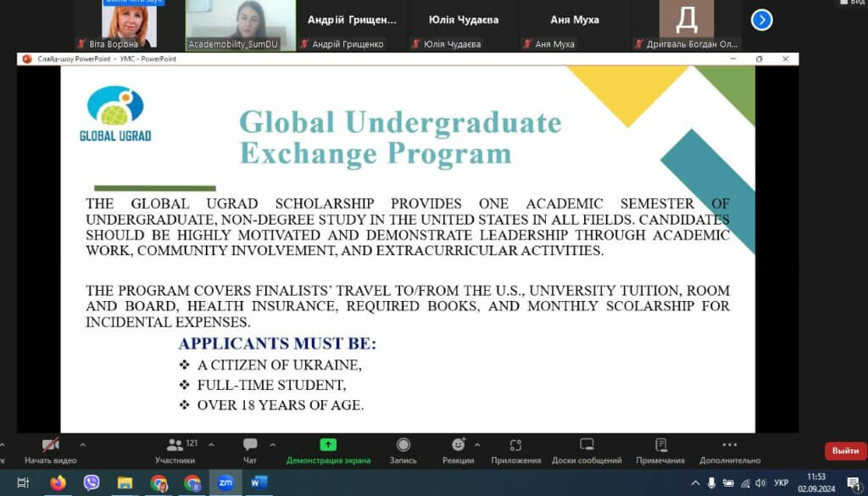868x496 pixels.
Task: Click the battery icon in system tray
Action: pyautogui.click(x=728, y=483)
